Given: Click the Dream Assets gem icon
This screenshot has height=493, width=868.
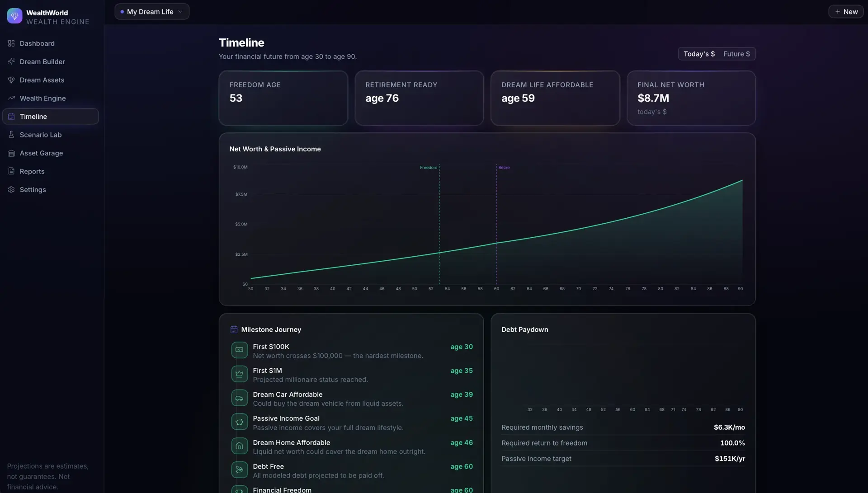Looking at the screenshot, I should [x=11, y=80].
